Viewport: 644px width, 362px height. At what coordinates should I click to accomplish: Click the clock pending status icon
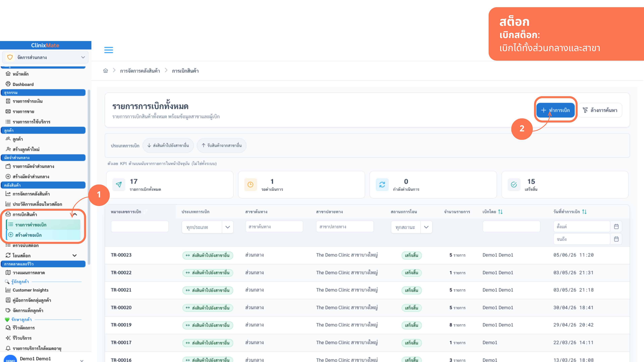(251, 185)
